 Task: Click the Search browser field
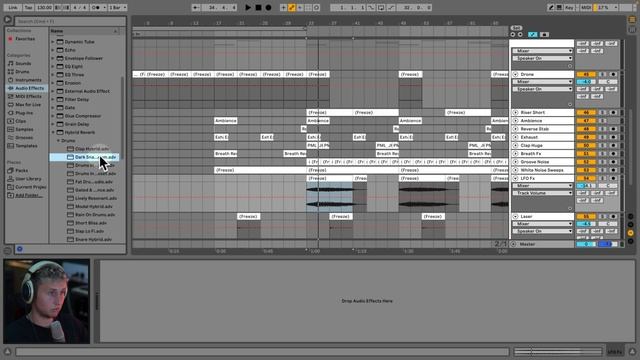pyautogui.click(x=70, y=21)
